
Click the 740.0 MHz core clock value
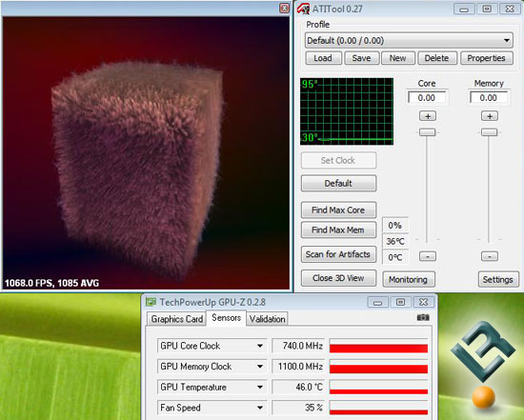pos(298,346)
